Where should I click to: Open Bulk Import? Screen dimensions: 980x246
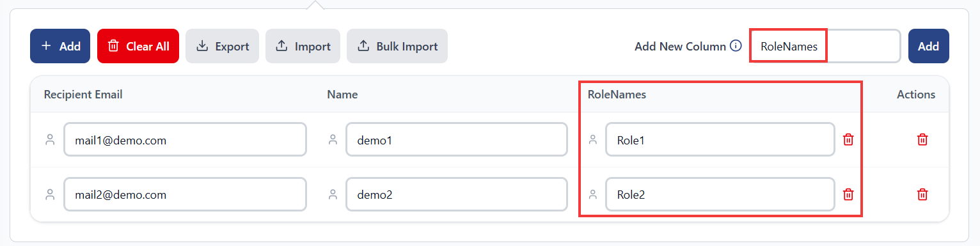click(397, 46)
